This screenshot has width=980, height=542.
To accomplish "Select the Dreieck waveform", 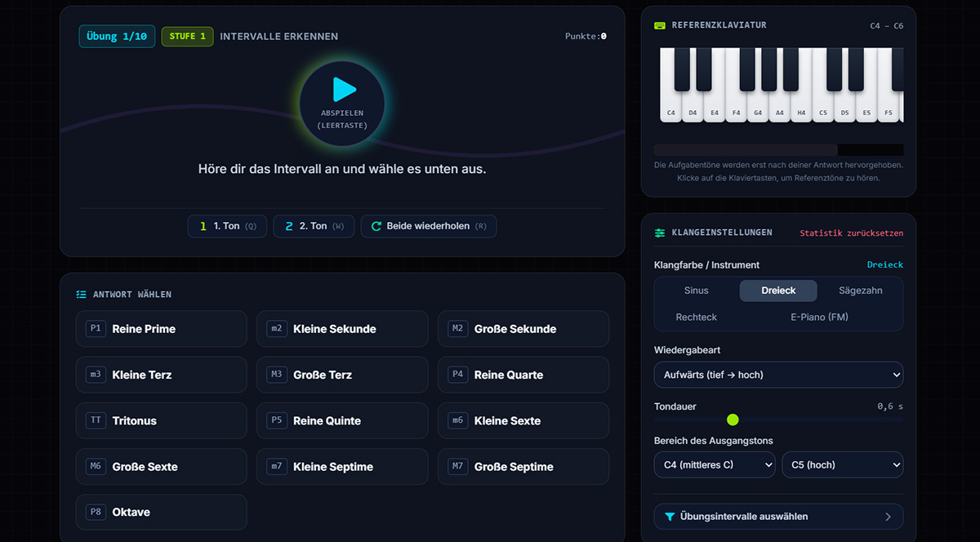I will 778,291.
